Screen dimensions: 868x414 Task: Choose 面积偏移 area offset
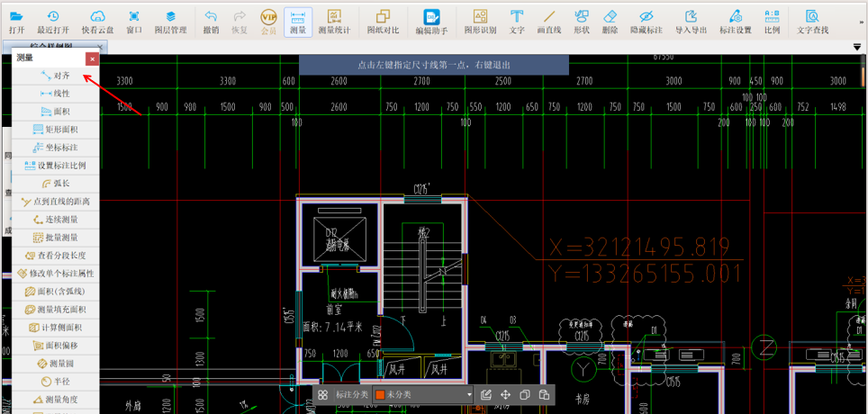[x=55, y=346]
